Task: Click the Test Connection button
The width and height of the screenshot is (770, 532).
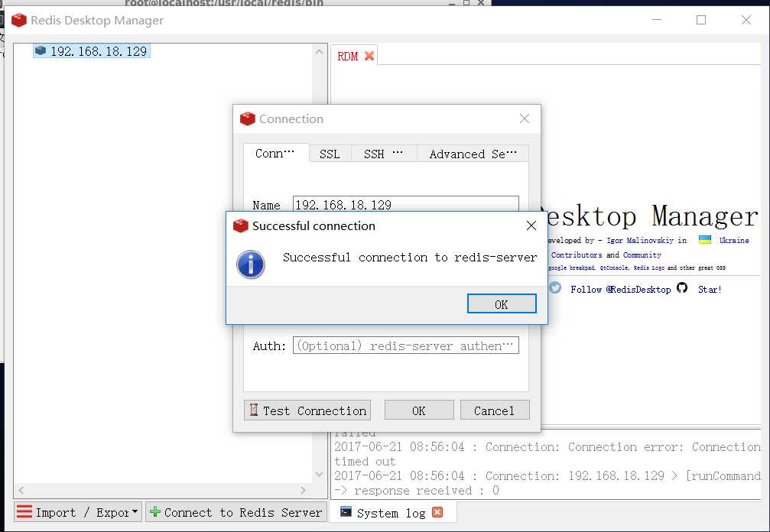Action: pyautogui.click(x=307, y=410)
